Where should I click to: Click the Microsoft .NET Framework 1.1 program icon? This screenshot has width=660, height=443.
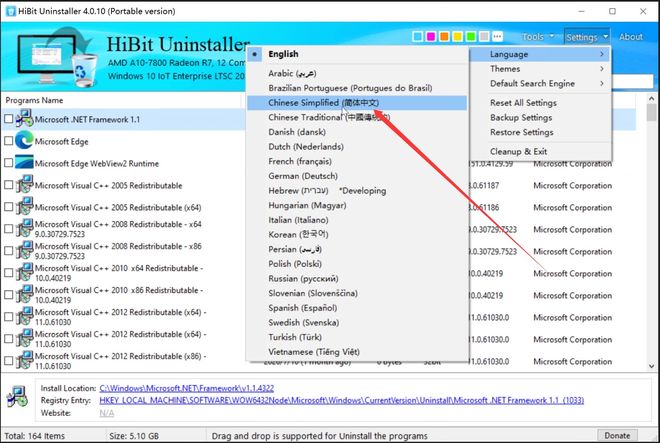point(24,119)
